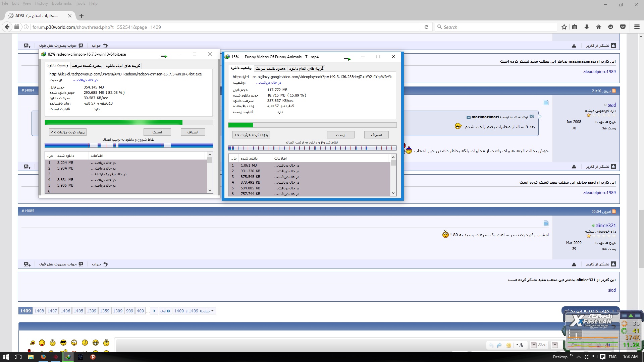Screen dimensions: 644x362
Task: Open a new Firefox tab
Action: click(82, 16)
